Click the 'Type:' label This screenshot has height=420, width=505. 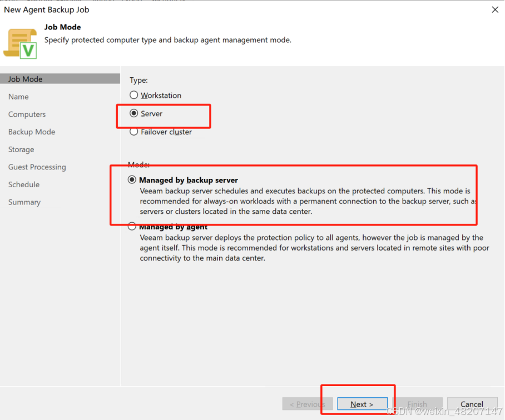(138, 80)
